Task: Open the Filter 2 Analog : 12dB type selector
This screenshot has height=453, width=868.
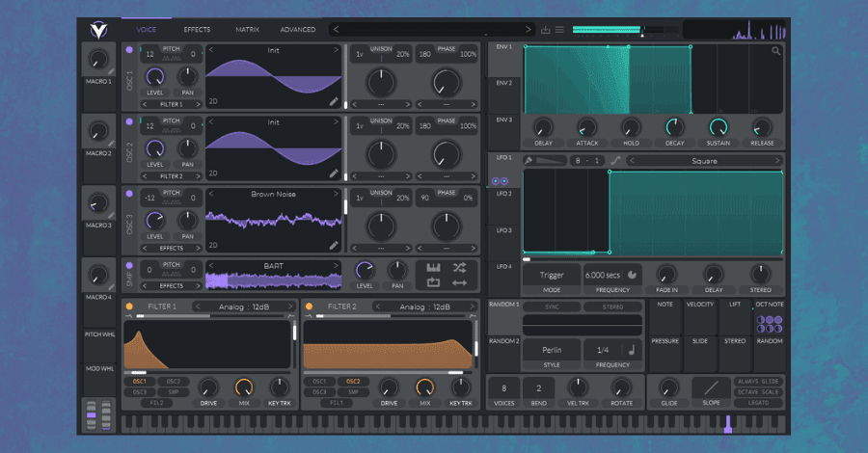Action: click(424, 306)
